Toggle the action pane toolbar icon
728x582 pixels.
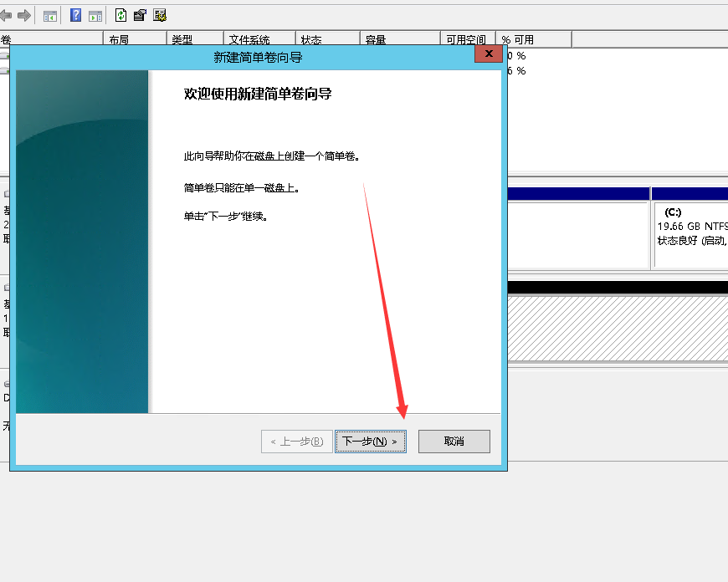95,15
